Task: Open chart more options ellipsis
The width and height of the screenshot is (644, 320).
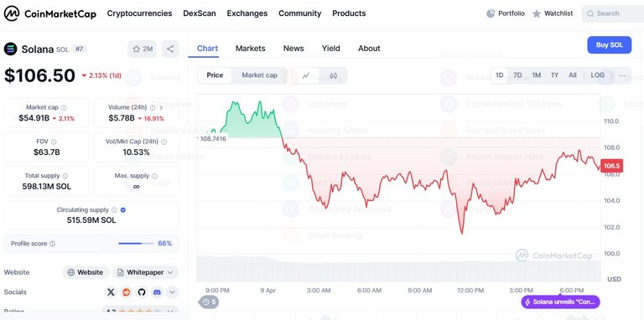Action: [x=622, y=75]
